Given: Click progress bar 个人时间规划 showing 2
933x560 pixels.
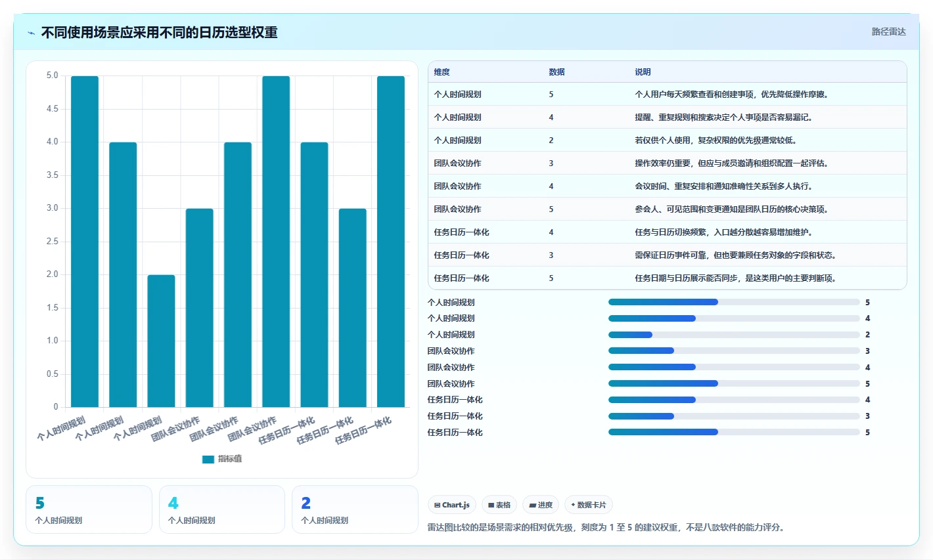Looking at the screenshot, I should click(734, 335).
